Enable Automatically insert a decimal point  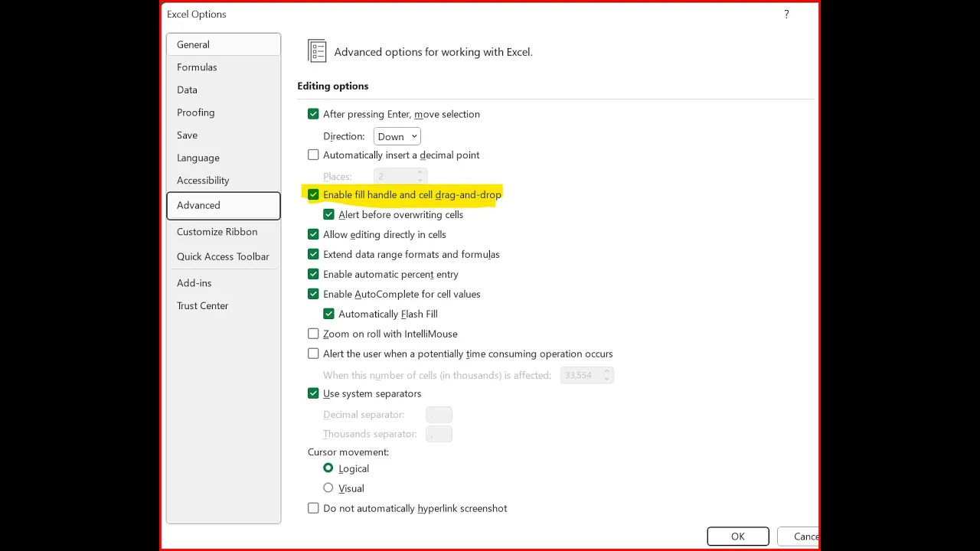point(313,155)
